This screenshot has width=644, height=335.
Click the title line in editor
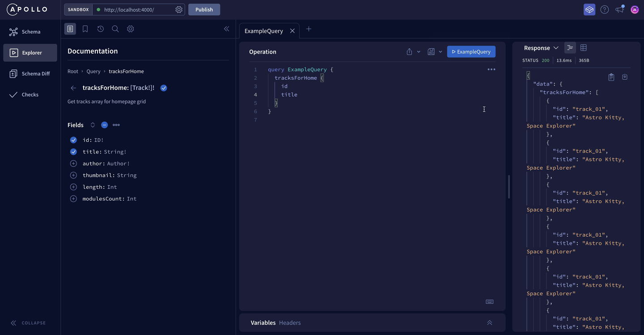289,94
